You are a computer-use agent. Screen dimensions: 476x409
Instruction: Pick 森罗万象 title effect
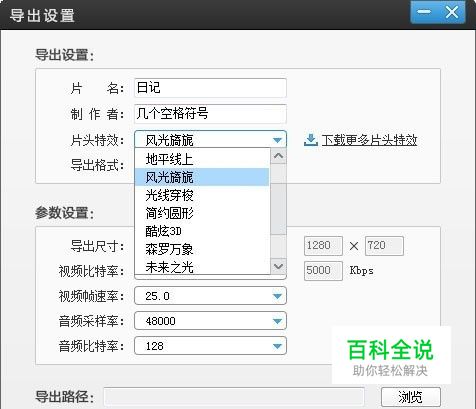click(202, 249)
